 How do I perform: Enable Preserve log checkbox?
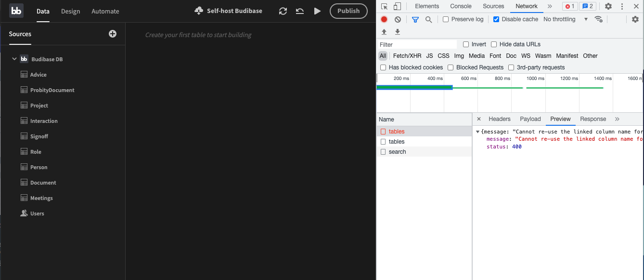click(x=446, y=19)
